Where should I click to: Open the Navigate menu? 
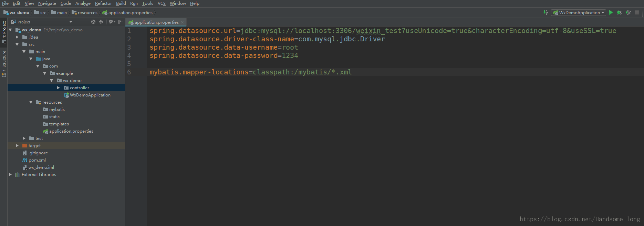pyautogui.click(x=47, y=3)
